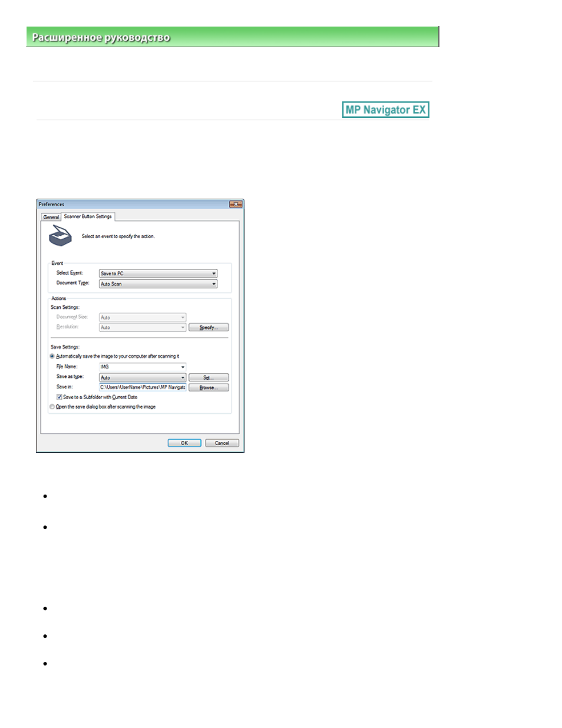Viewport: 562px width, 728px height.
Task: Confirm with the OK button
Action: [184, 443]
